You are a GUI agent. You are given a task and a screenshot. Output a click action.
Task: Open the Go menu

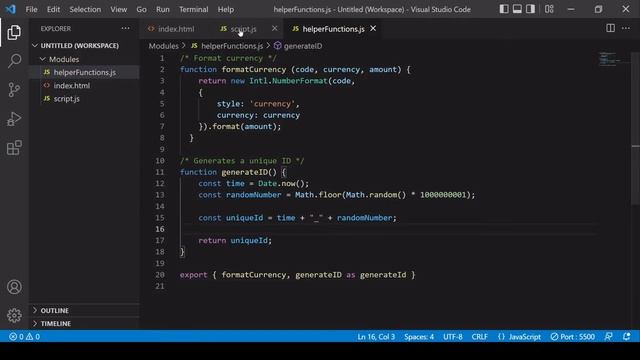[141, 9]
